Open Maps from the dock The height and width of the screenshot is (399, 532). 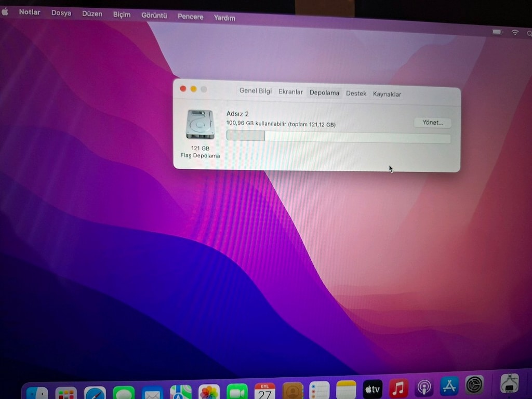pos(181,392)
